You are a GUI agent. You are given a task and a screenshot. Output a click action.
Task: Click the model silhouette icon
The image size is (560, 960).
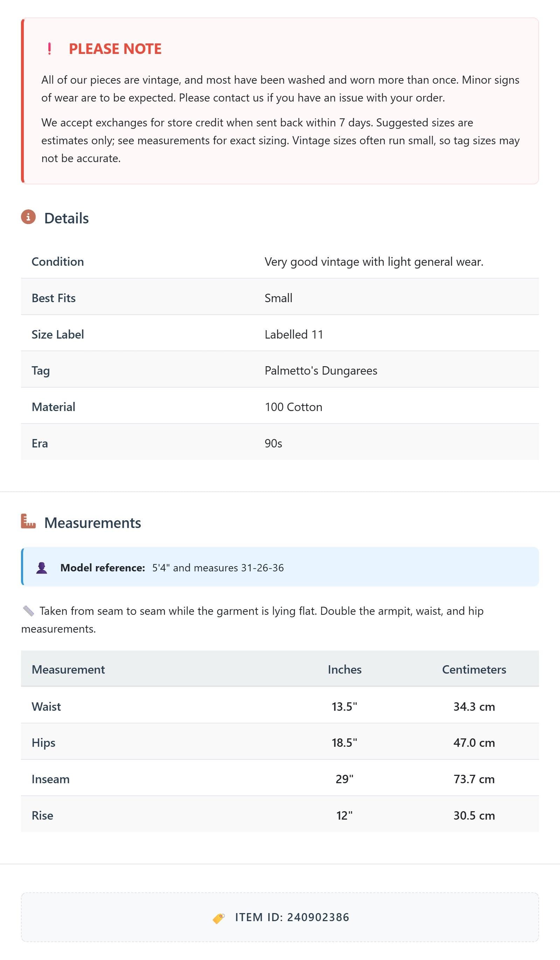42,568
